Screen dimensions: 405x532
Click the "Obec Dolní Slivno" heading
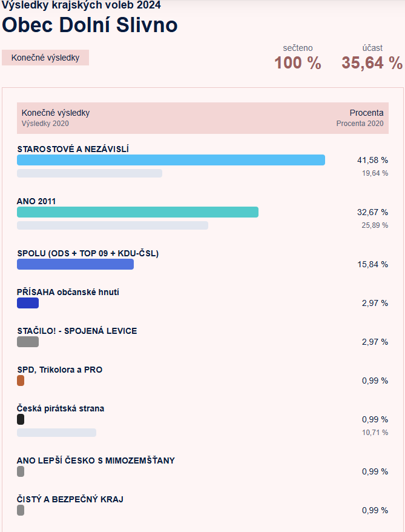[x=90, y=25]
